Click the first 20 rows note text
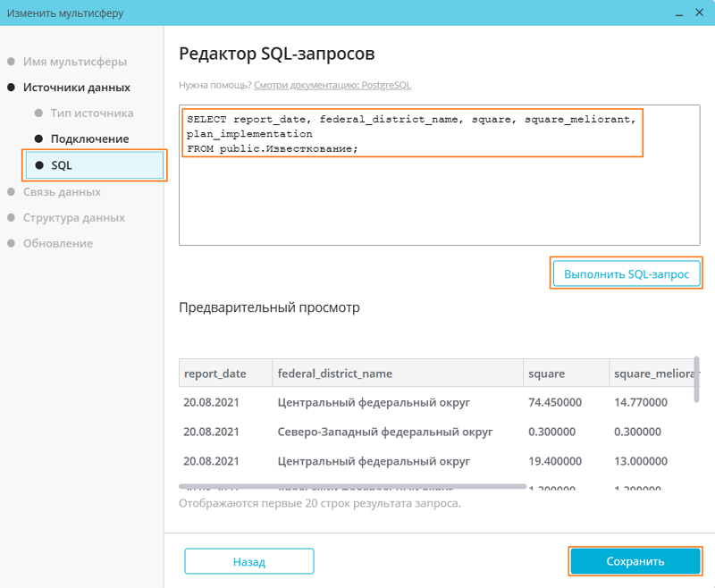 [320, 503]
